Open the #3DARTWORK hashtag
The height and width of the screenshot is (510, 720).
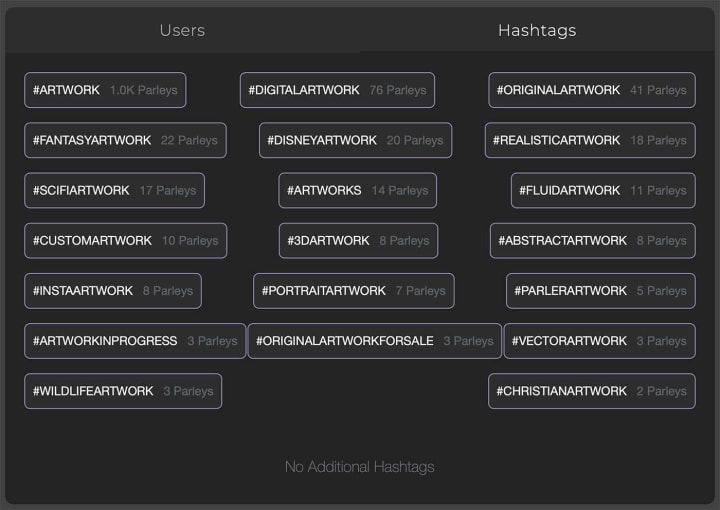pos(357,240)
